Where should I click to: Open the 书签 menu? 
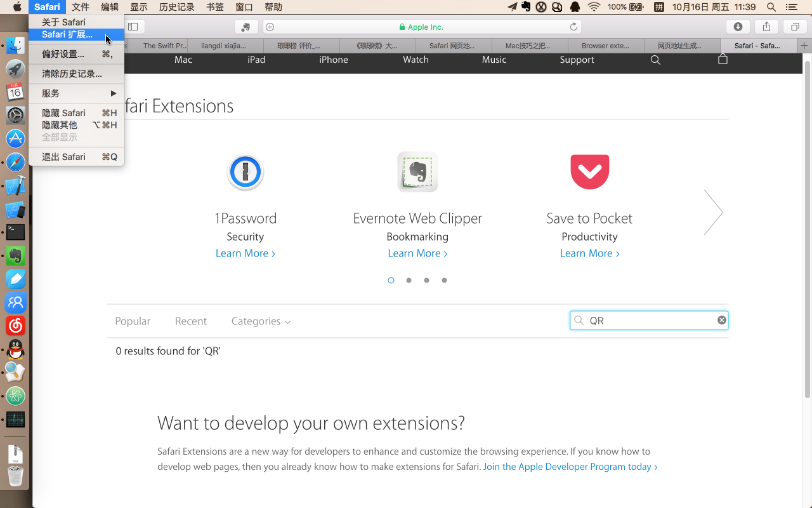pos(215,7)
